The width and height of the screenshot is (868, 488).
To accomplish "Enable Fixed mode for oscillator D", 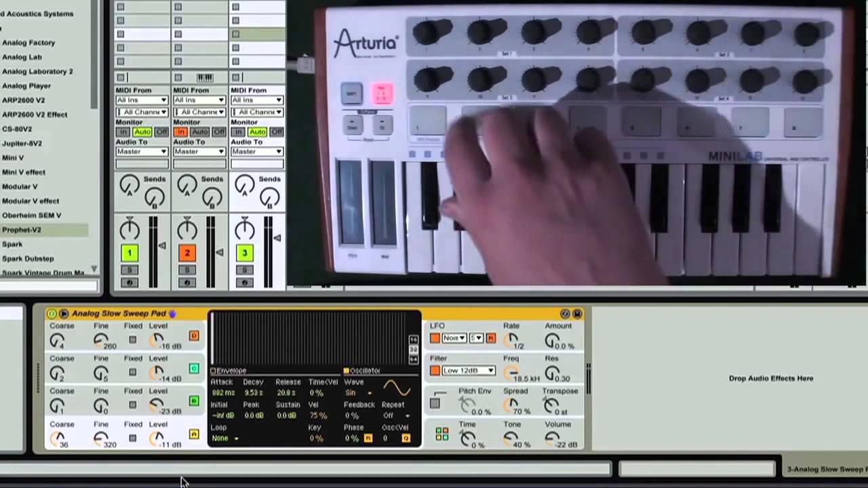I will [x=133, y=340].
